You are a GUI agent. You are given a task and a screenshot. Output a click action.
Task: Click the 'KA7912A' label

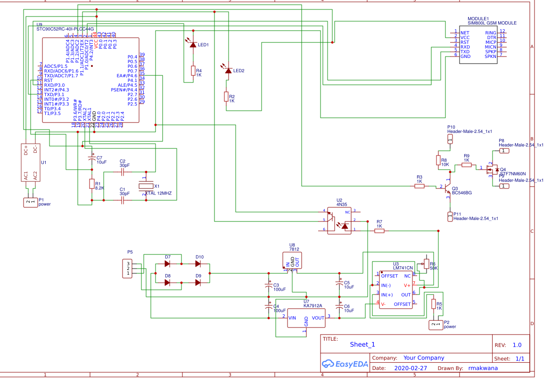pos(313,306)
